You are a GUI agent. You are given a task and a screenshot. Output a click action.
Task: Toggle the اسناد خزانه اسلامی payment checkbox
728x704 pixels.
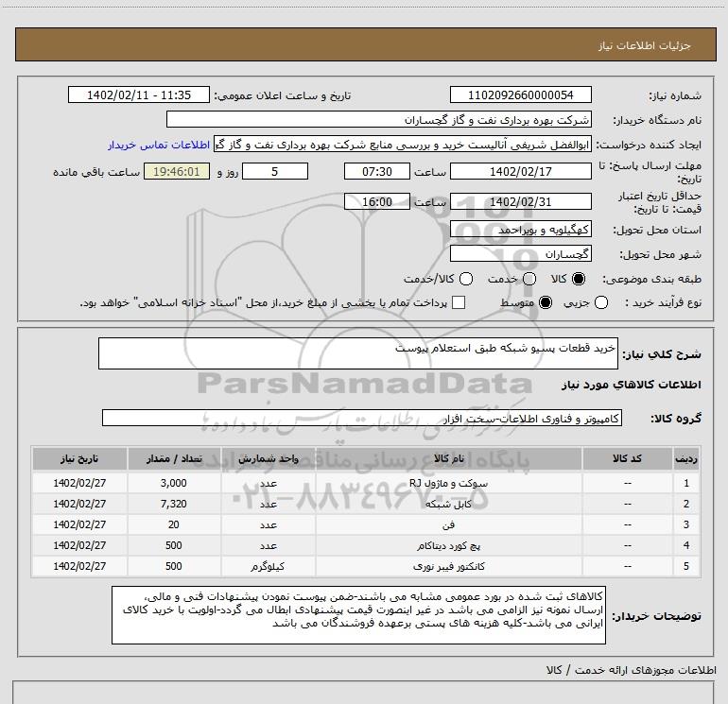point(459,302)
